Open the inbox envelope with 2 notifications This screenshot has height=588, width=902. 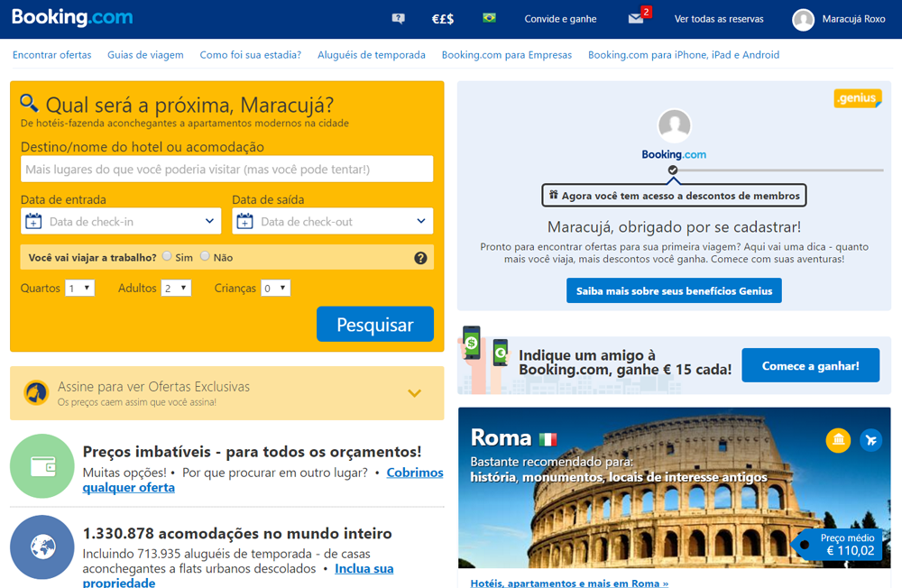(636, 18)
